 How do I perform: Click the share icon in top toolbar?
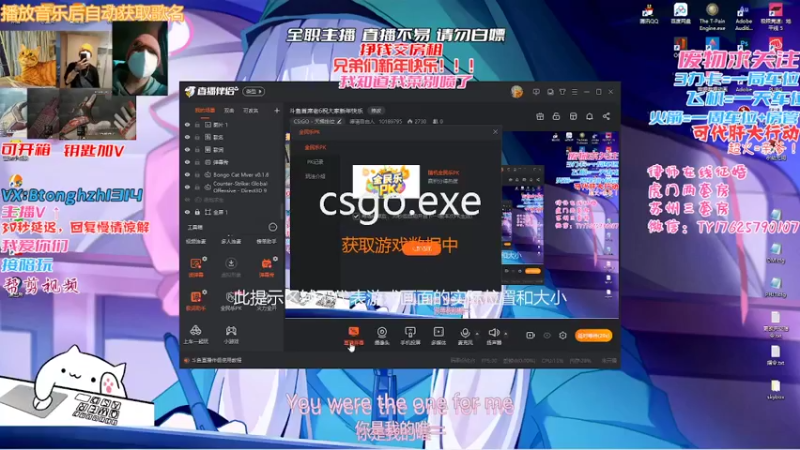pos(606,116)
